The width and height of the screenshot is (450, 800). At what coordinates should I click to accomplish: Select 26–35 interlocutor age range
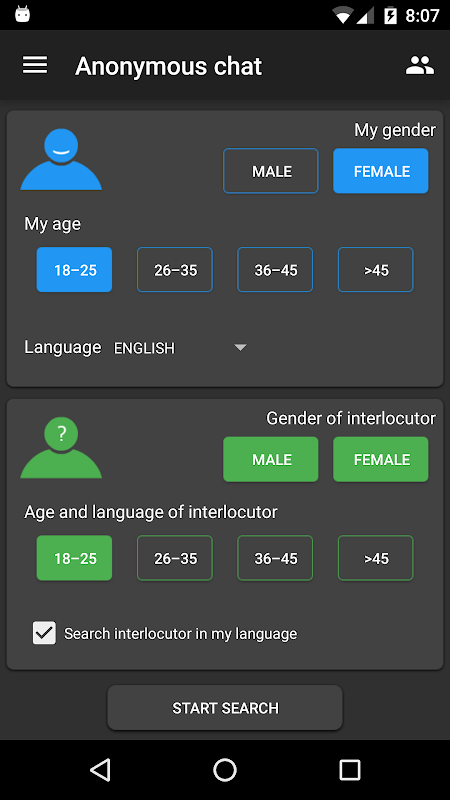click(x=175, y=558)
